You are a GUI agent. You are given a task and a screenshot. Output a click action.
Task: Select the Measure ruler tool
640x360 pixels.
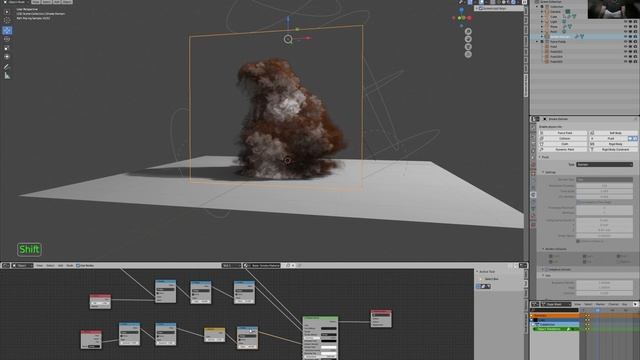(7, 76)
